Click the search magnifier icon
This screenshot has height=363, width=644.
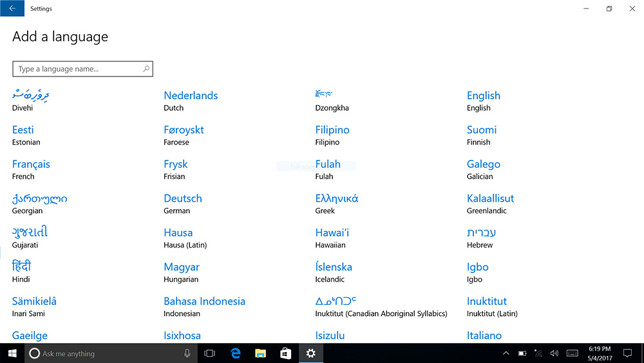[146, 69]
